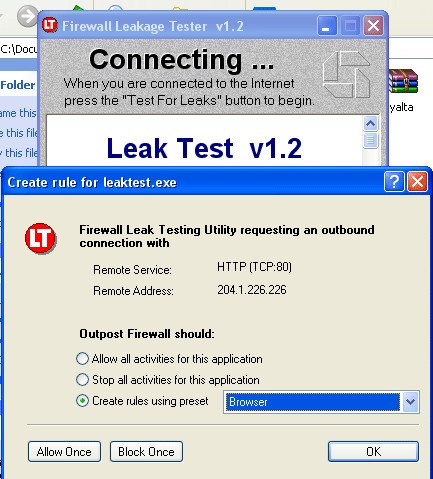Image resolution: width=433 pixels, height=479 pixels.
Task: Click the Explorer address bar path
Action: click(x=19, y=49)
